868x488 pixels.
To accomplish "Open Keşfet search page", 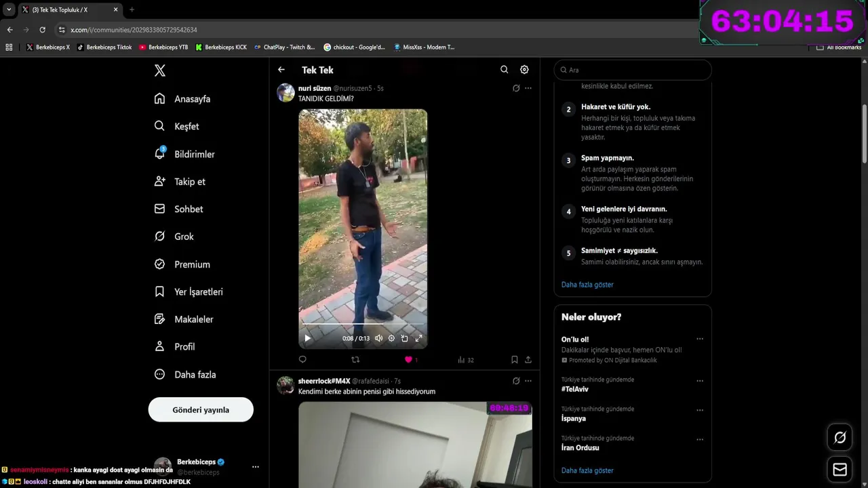I will 176,126.
